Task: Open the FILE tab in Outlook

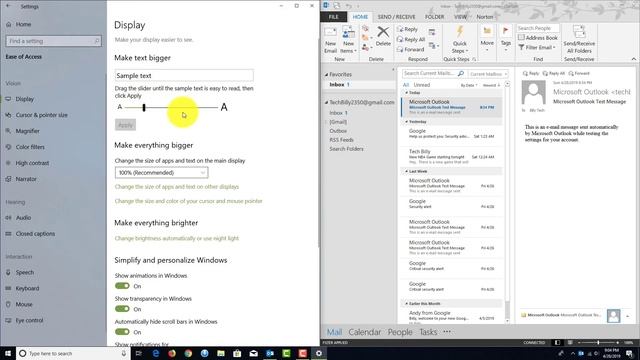Action: click(x=333, y=17)
